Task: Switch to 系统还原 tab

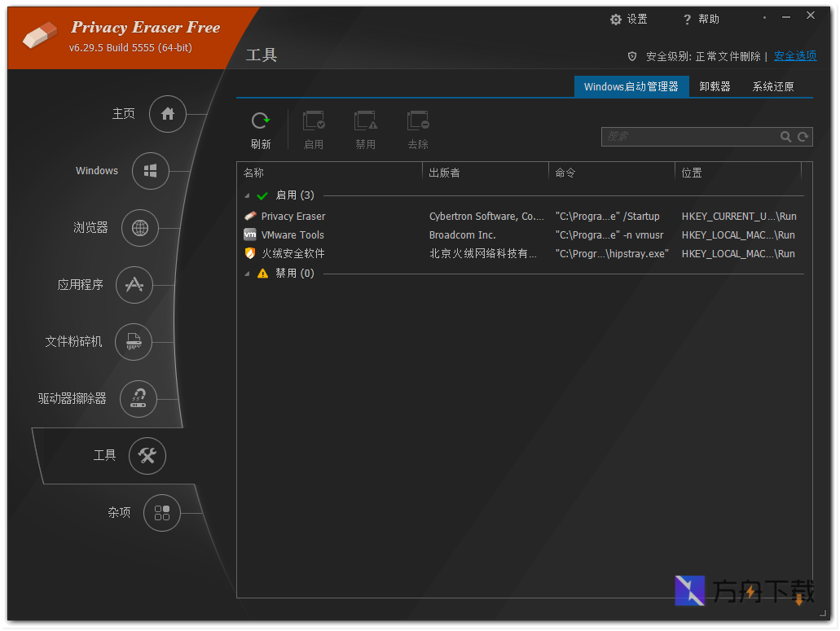Action: point(772,86)
